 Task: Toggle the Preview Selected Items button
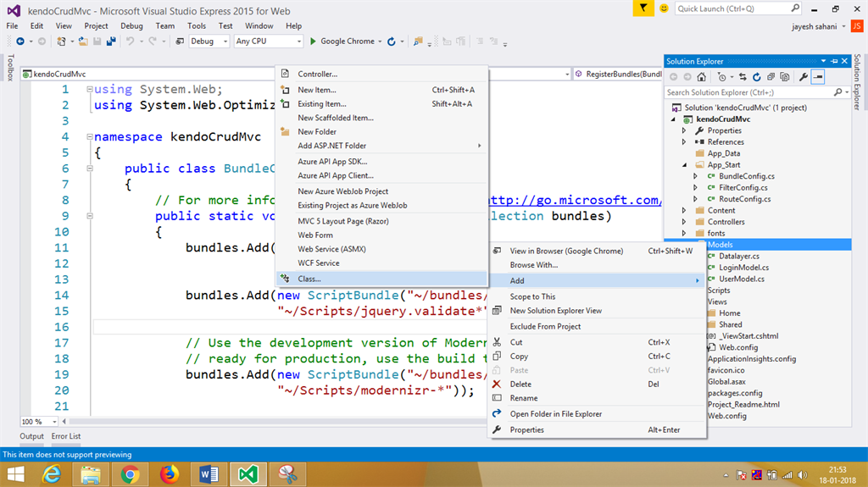[x=818, y=77]
